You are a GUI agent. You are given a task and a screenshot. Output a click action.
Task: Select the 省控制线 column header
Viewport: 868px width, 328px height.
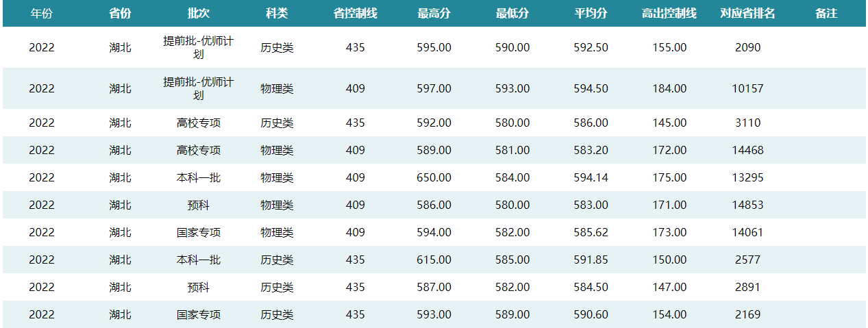point(355,14)
